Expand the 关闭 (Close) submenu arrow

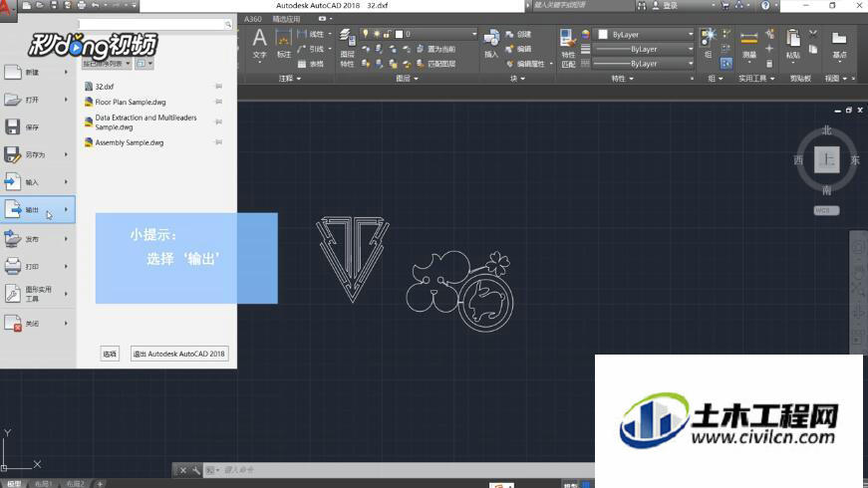(66, 323)
